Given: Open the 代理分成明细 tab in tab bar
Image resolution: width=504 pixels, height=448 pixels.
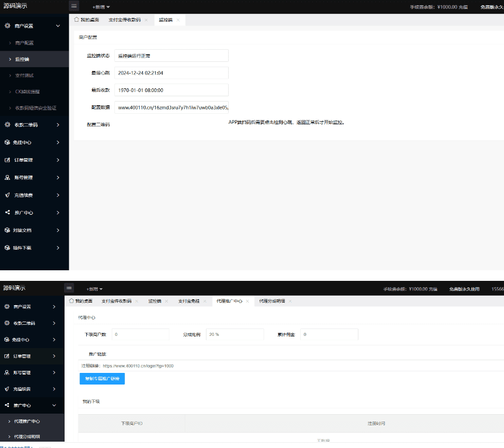Looking at the screenshot, I should 272,301.
